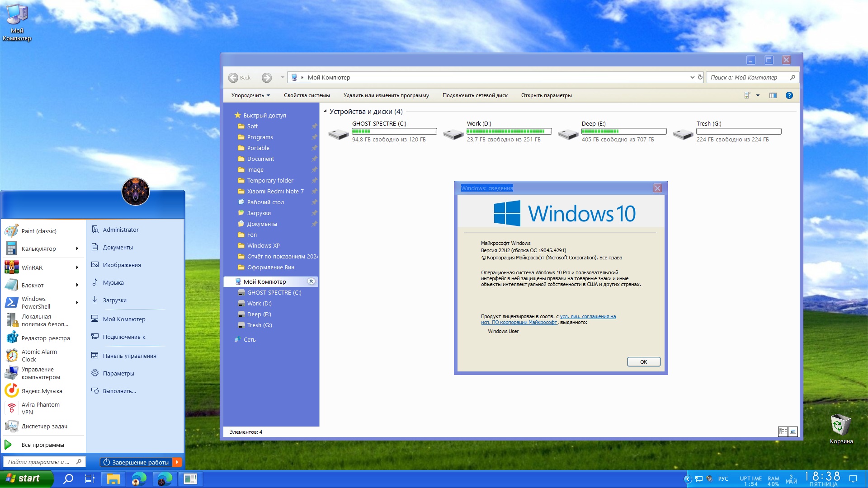Open Выполнить... from the start menu
Viewport: 868px width, 488px height.
114,391
